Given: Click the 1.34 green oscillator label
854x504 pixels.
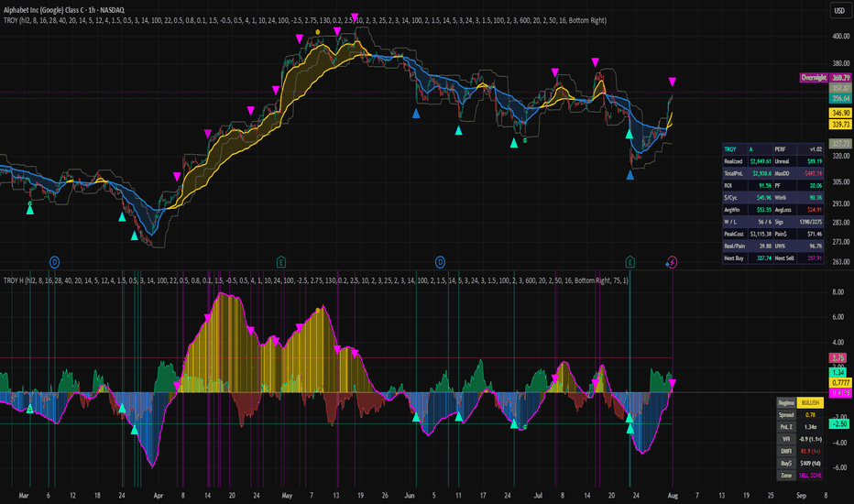Looking at the screenshot, I should (838, 372).
